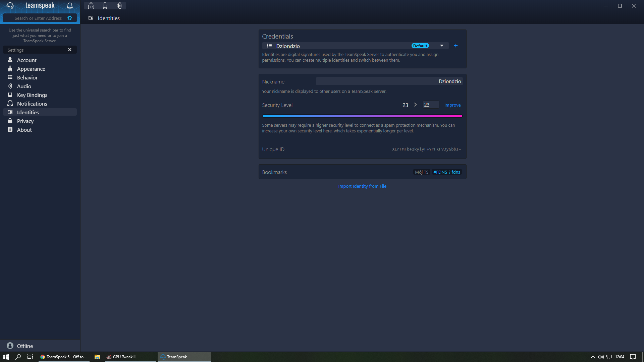This screenshot has width=644, height=362.
Task: Click the security level progress bar
Action: pyautogui.click(x=362, y=116)
